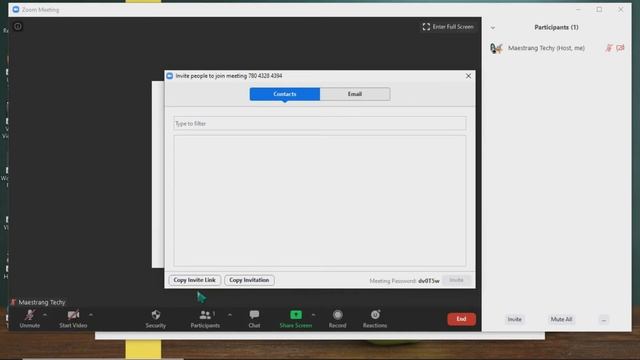Click the empty contacts list area

tap(320, 201)
